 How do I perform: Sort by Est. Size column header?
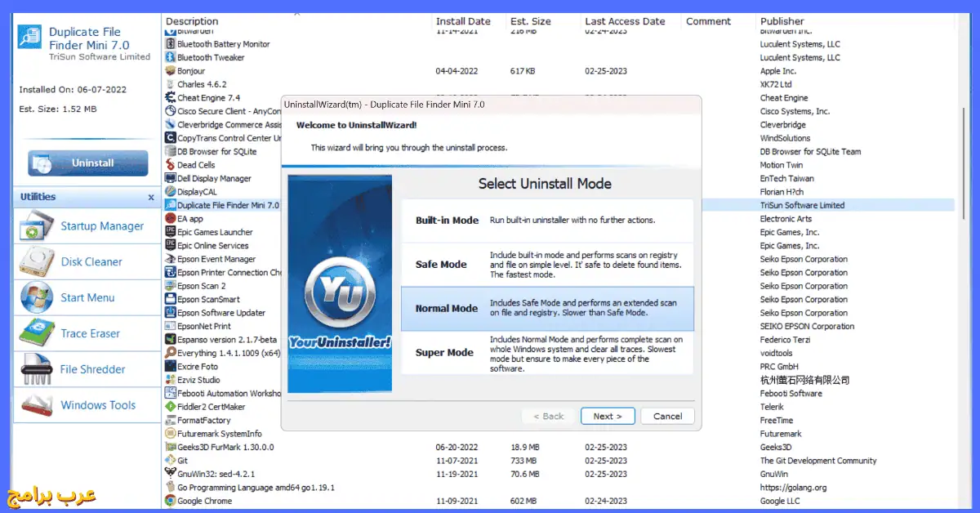tap(544, 21)
